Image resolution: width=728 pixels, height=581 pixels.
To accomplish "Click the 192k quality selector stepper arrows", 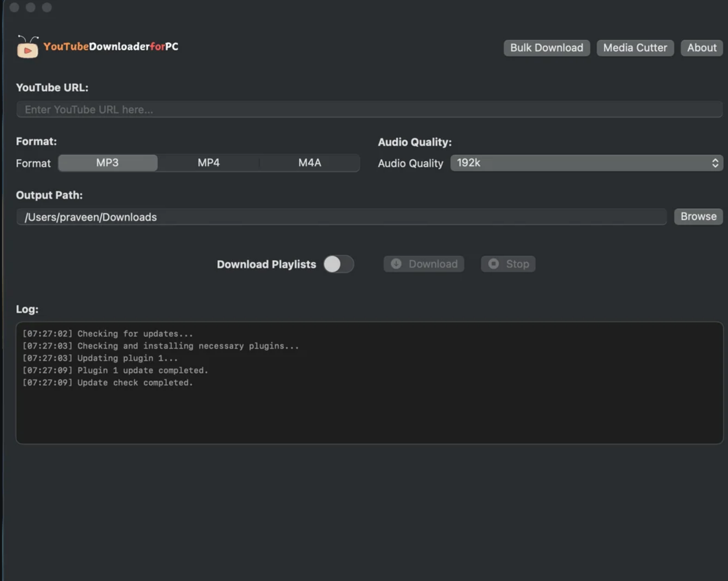I will click(715, 163).
